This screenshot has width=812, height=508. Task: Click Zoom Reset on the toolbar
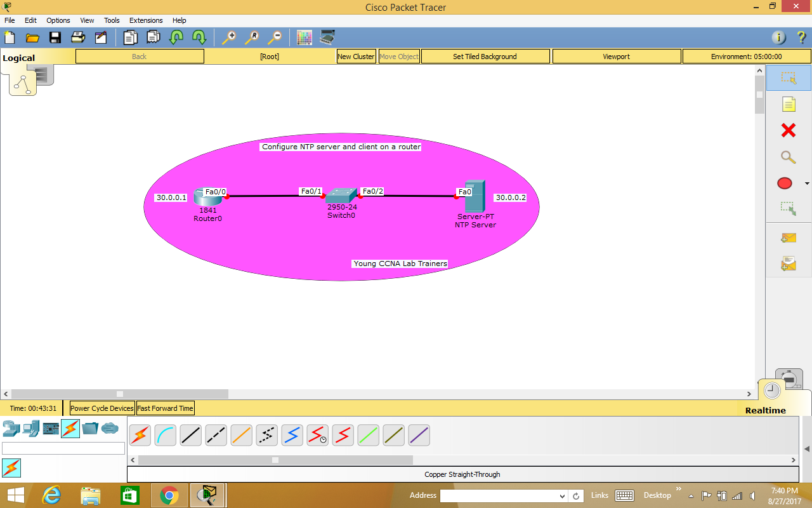point(252,37)
